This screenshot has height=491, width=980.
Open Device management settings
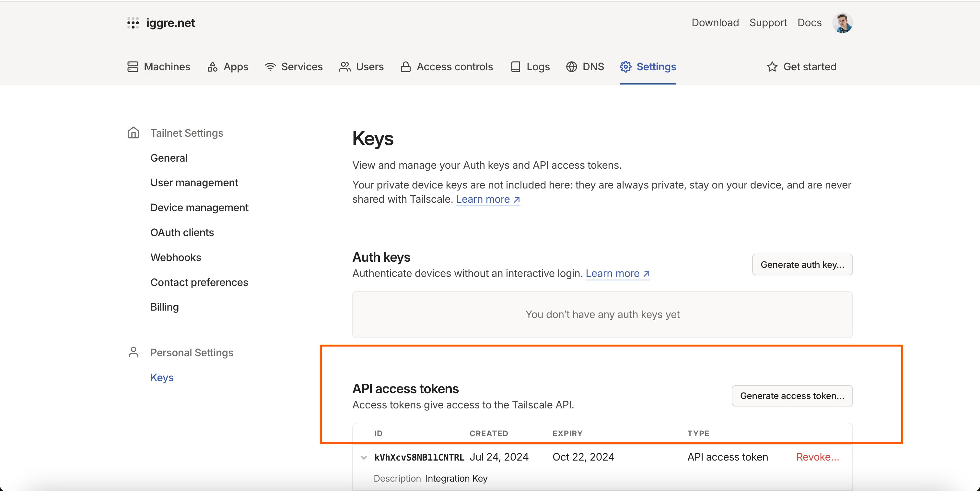[199, 208]
